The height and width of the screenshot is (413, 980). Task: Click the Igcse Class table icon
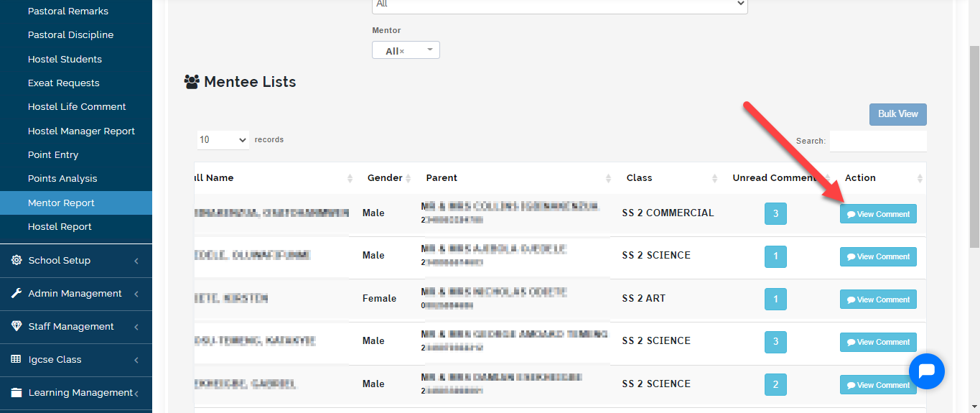(x=16, y=359)
